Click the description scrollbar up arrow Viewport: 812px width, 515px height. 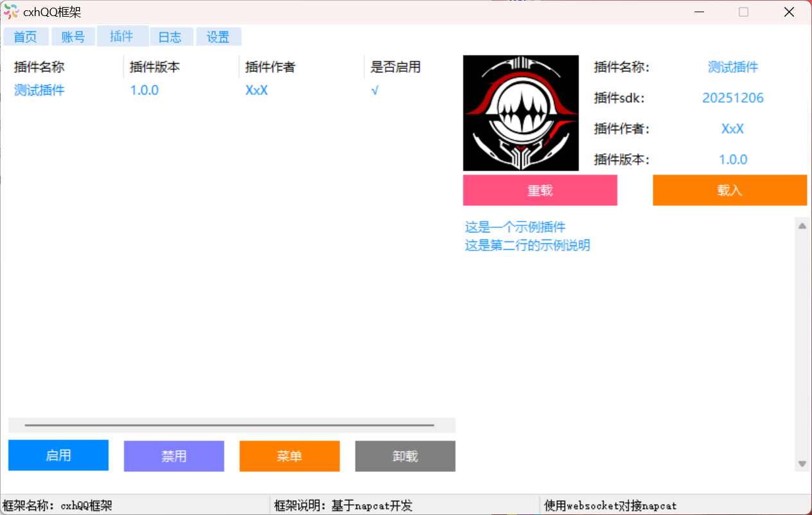[802, 226]
